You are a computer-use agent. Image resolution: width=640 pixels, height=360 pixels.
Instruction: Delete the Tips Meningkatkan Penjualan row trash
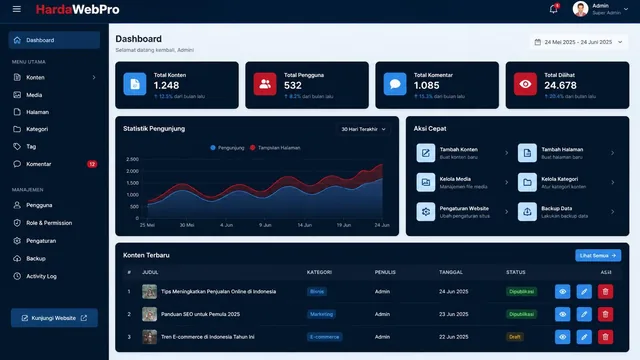[x=605, y=291]
